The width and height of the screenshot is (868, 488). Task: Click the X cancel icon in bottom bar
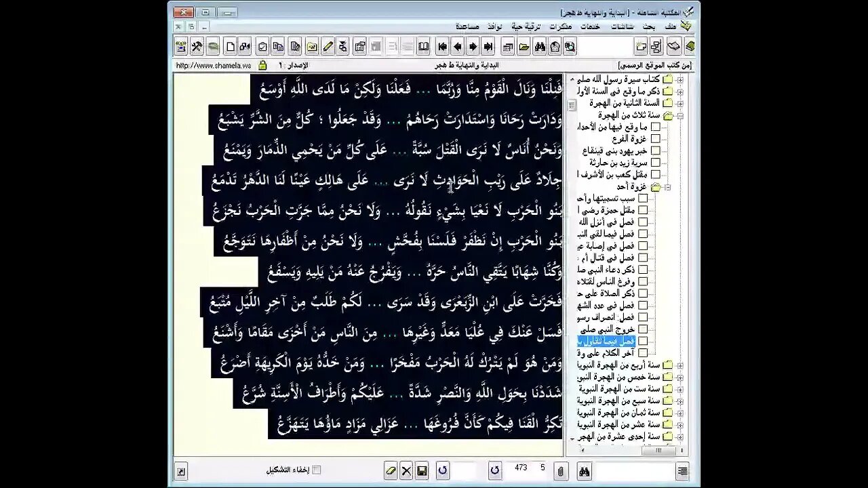[x=406, y=470]
